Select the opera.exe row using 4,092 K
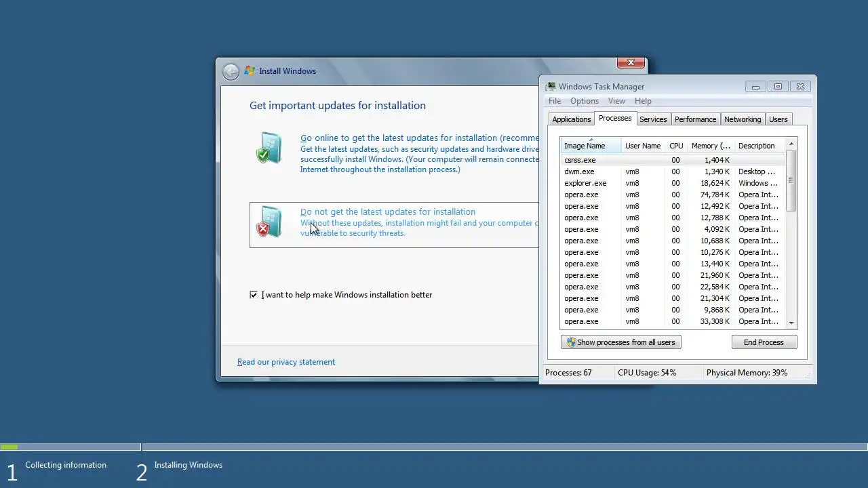 point(673,229)
